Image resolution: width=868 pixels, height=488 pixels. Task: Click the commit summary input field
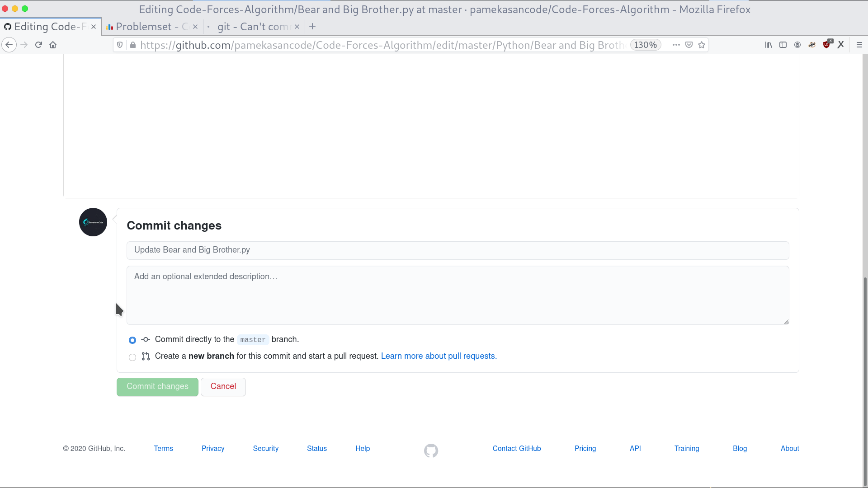[x=458, y=250]
